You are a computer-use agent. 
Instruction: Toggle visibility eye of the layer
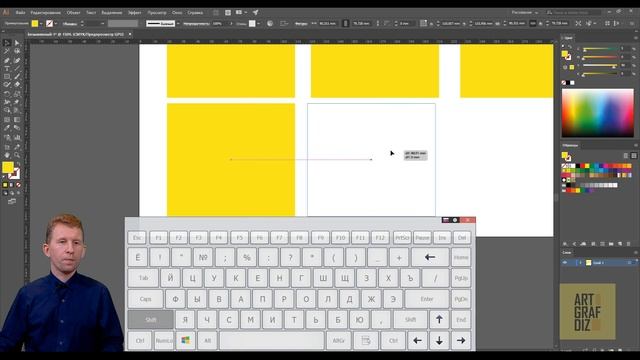[565, 263]
